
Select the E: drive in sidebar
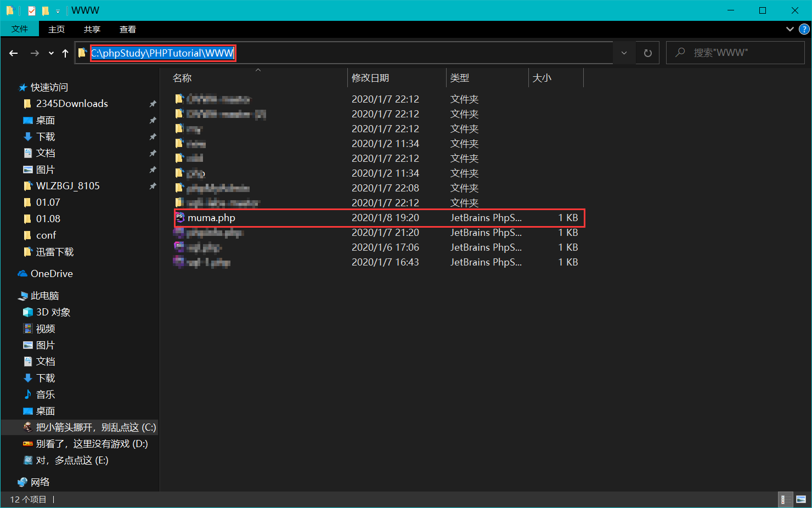click(72, 460)
